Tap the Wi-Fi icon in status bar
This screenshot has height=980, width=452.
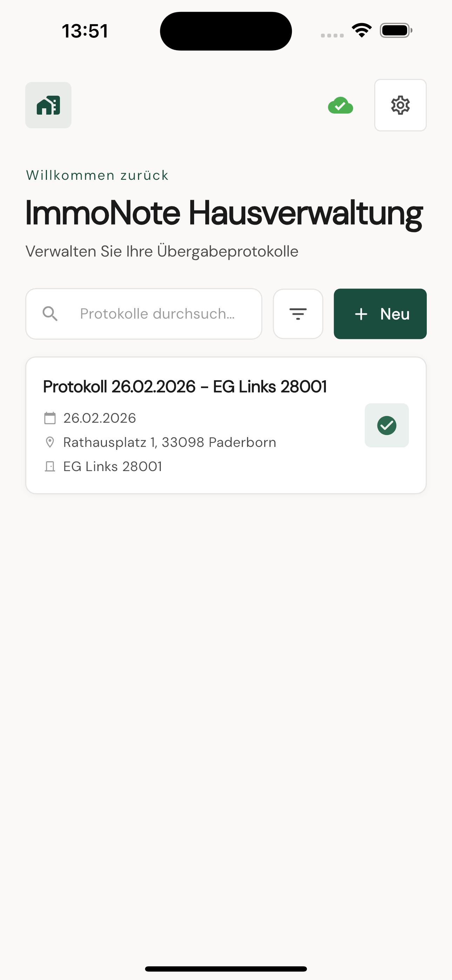(x=362, y=30)
